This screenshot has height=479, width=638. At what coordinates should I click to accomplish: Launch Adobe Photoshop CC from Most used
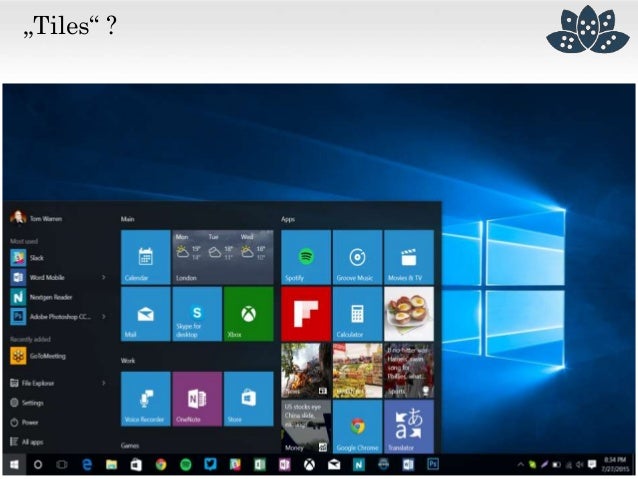51,317
